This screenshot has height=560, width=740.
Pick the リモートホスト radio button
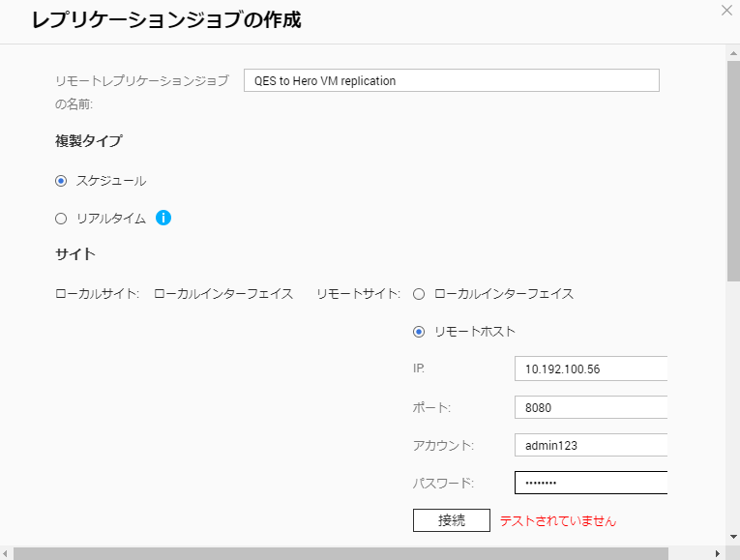click(419, 331)
